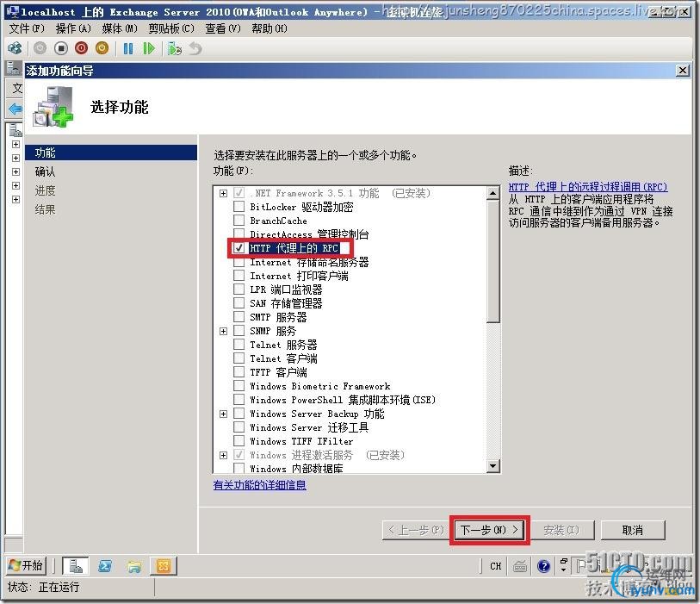Click scroll up arrow of feature list
700x604 pixels.
492,193
